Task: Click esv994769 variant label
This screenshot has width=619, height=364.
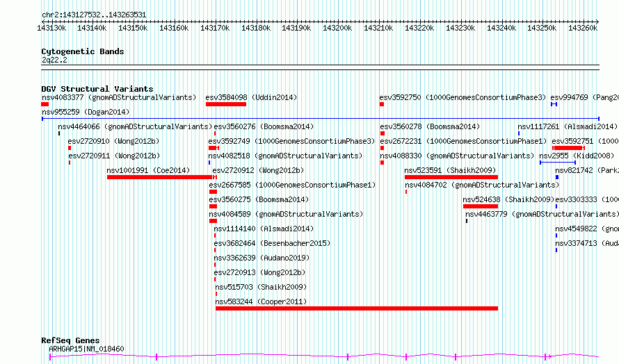Action: 585,97
